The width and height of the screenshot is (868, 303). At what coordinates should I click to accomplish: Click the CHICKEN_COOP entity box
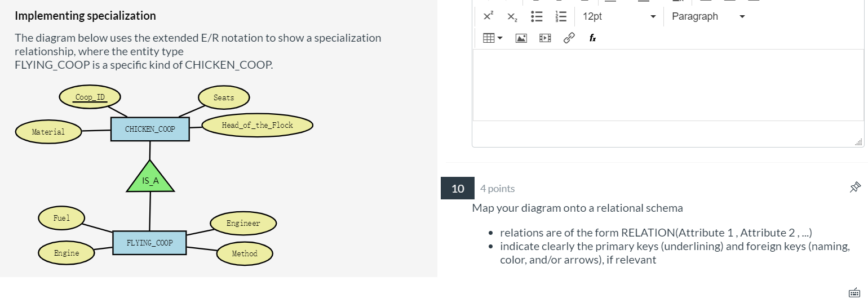tap(150, 129)
